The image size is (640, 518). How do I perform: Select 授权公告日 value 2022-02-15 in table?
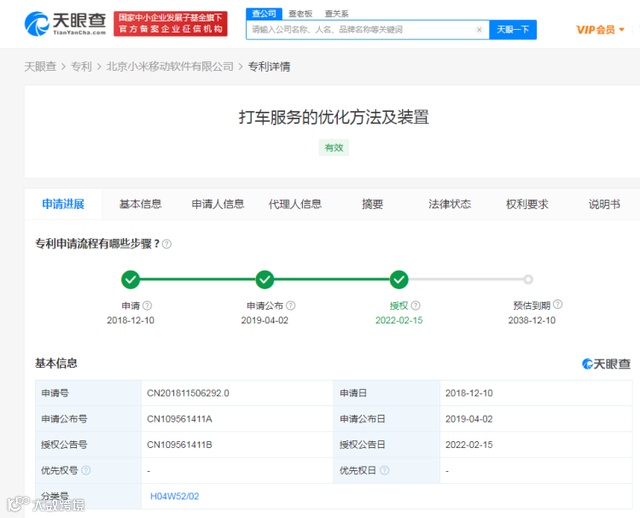pyautogui.click(x=469, y=445)
